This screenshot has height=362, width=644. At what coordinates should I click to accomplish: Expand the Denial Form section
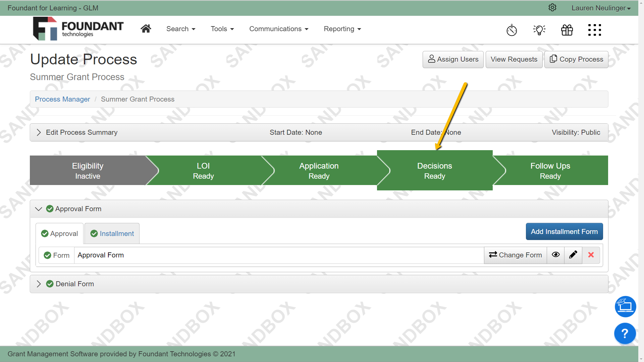click(x=39, y=284)
